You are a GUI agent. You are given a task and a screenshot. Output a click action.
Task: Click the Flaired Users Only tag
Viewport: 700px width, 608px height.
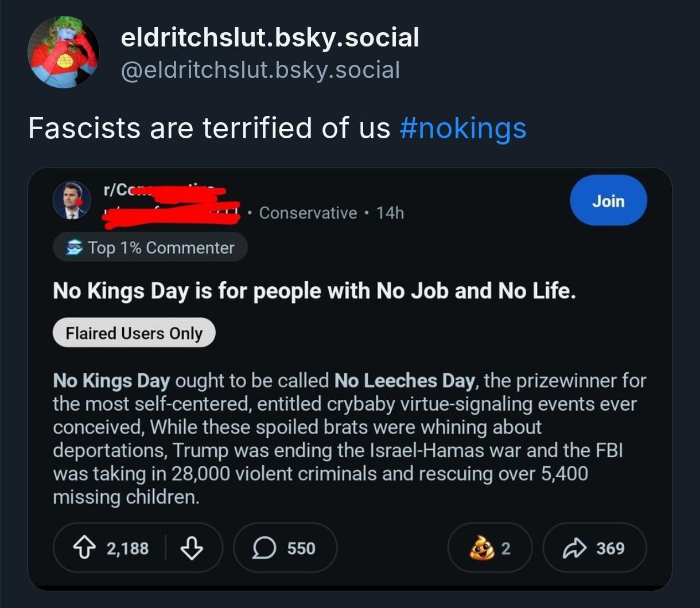tap(134, 333)
